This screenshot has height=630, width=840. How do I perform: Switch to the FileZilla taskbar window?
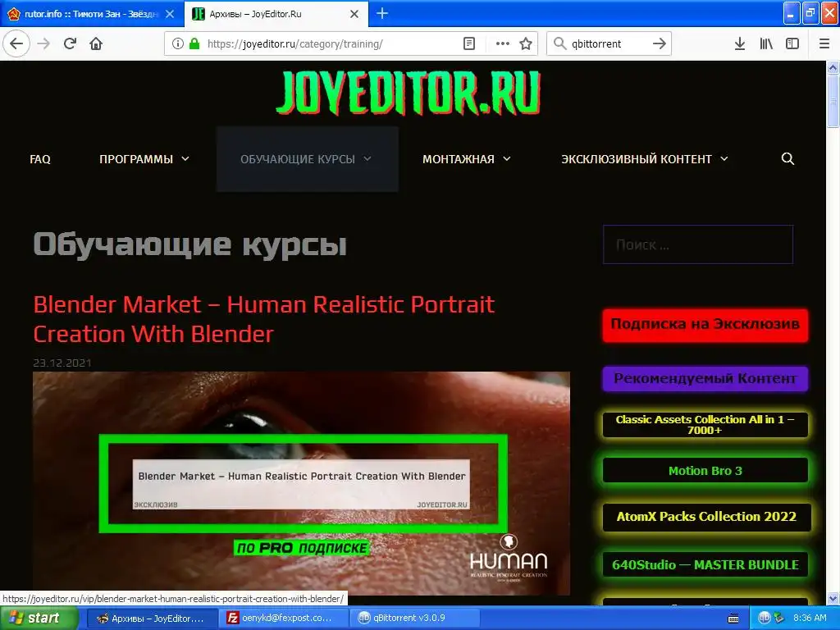coord(283,619)
